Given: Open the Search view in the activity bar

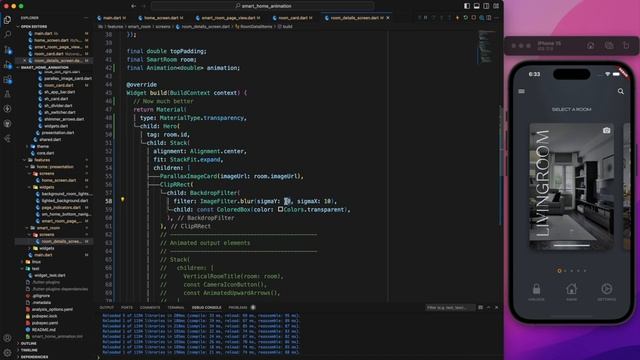Looking at the screenshot, I should [7, 34].
